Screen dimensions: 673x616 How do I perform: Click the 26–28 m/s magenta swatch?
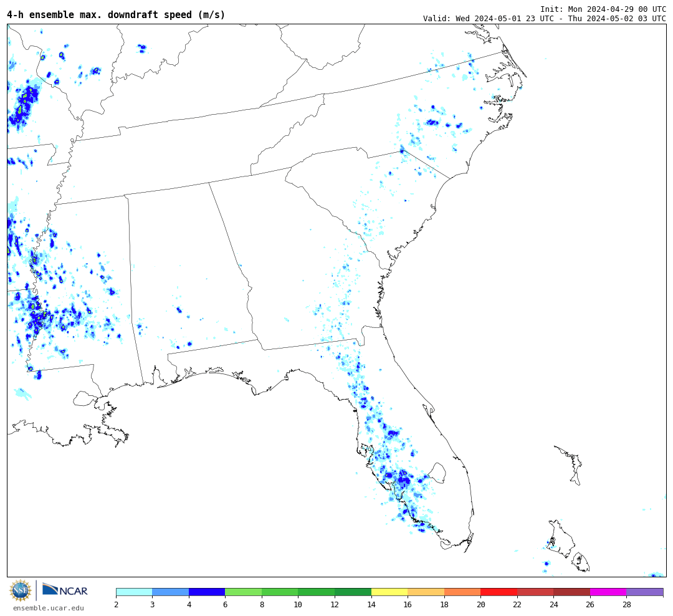tap(608, 592)
